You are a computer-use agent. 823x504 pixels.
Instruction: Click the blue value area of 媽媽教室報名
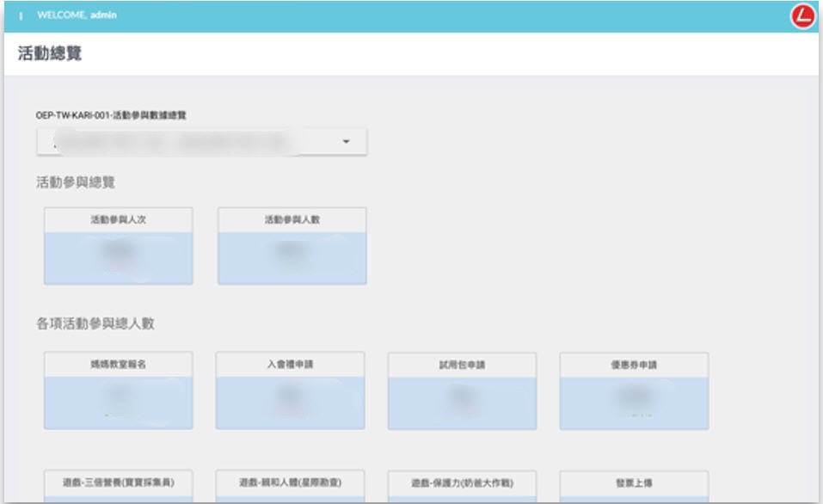click(118, 403)
